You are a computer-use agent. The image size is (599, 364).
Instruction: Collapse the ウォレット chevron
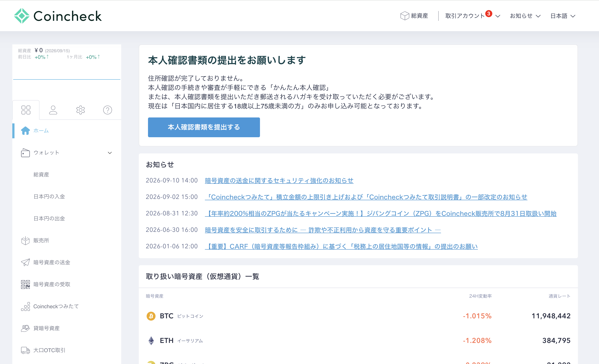click(x=110, y=153)
